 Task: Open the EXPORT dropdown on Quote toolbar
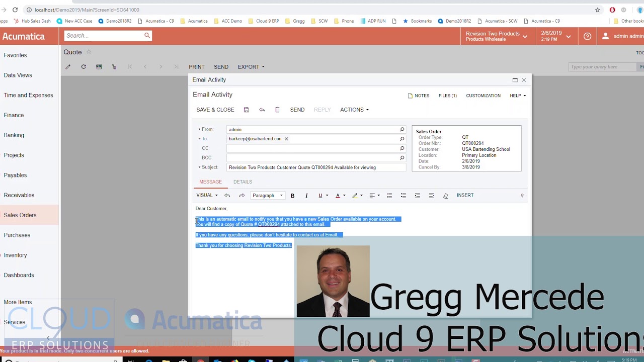coord(251,67)
